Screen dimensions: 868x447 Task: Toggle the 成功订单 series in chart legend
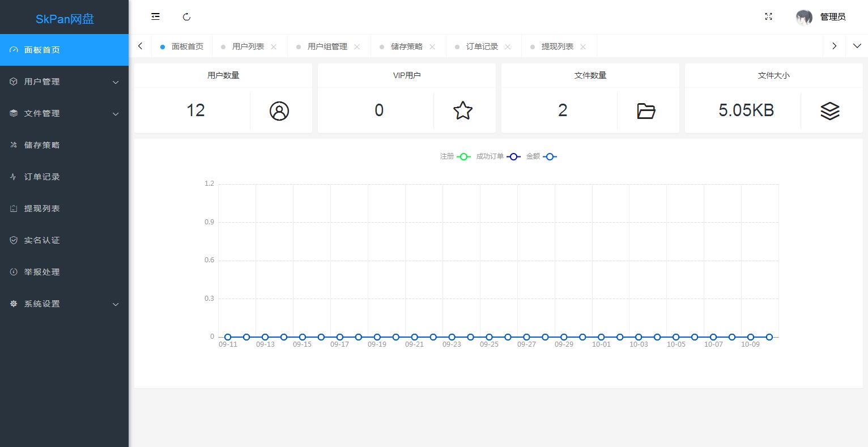click(498, 156)
